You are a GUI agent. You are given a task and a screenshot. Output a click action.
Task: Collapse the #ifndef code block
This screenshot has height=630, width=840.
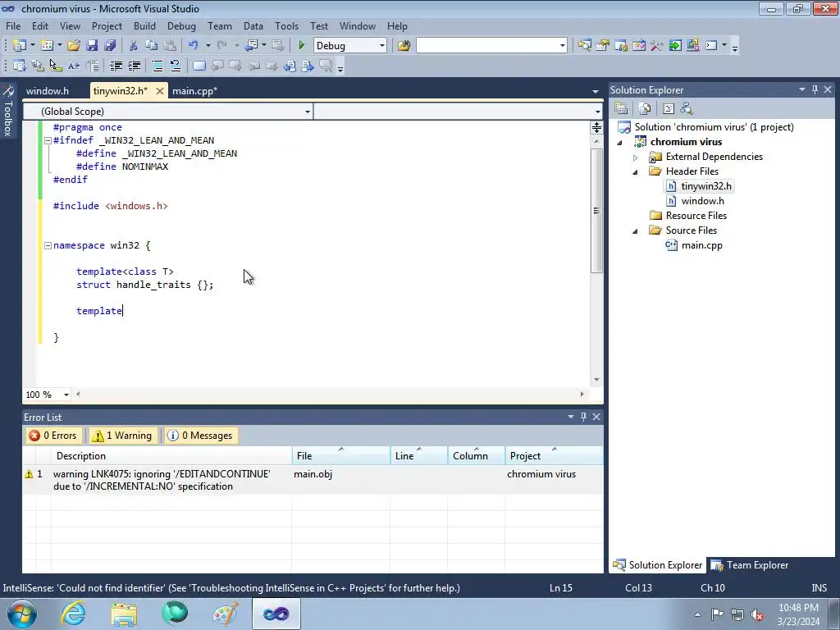click(48, 140)
